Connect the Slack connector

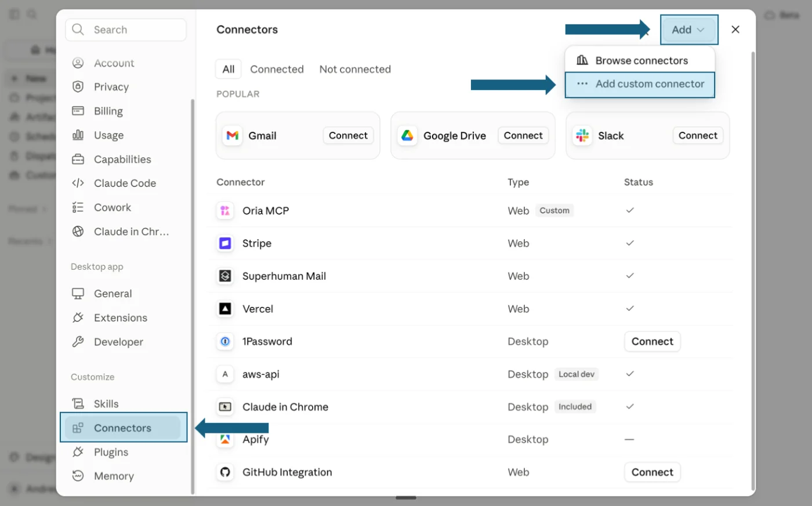(698, 135)
